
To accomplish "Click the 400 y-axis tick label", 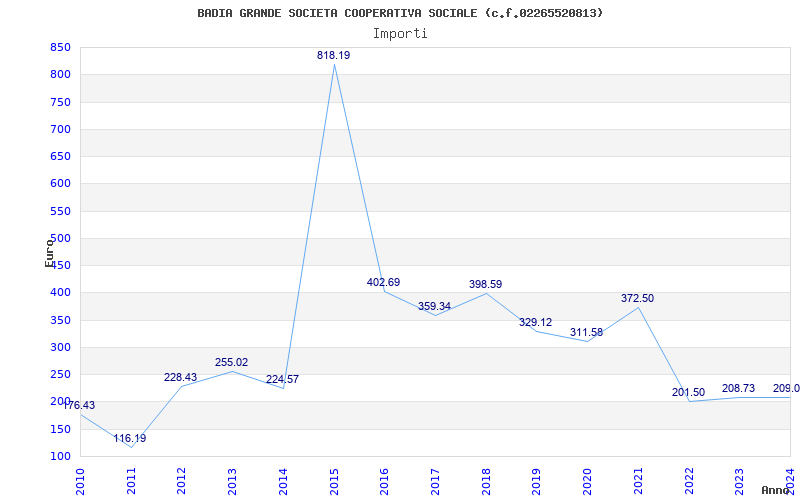I will pyautogui.click(x=60, y=293).
